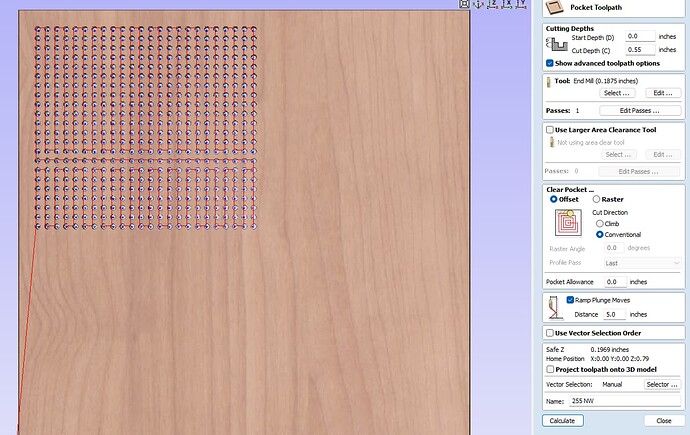
Task: Click the Raster Angle input field
Action: pyautogui.click(x=613, y=248)
